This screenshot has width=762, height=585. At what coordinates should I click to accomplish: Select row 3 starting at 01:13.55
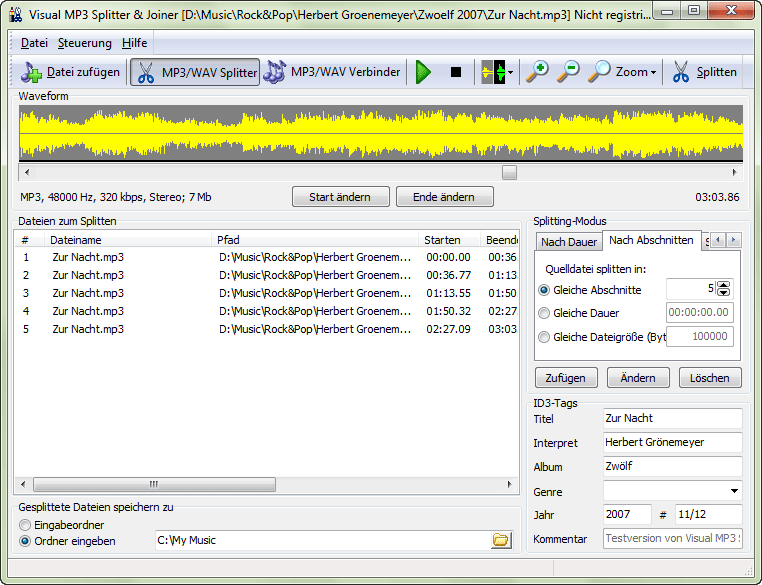click(267, 293)
